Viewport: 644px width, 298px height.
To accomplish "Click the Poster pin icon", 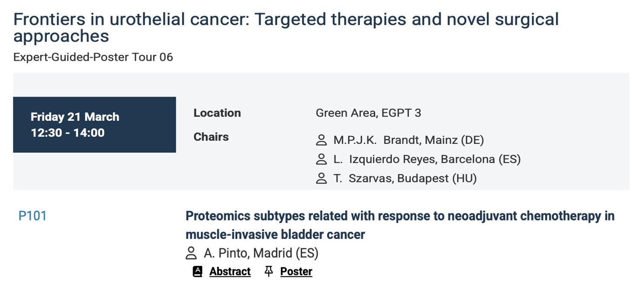I will 269,272.
